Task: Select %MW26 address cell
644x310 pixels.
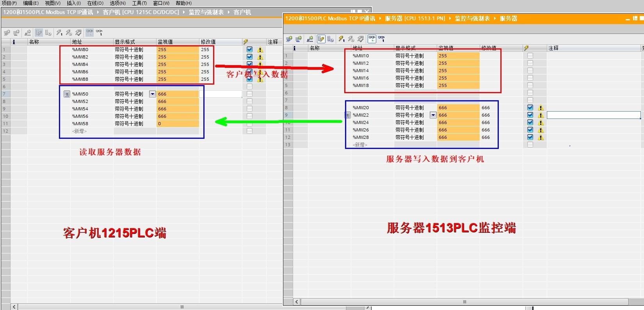Action: pos(372,130)
